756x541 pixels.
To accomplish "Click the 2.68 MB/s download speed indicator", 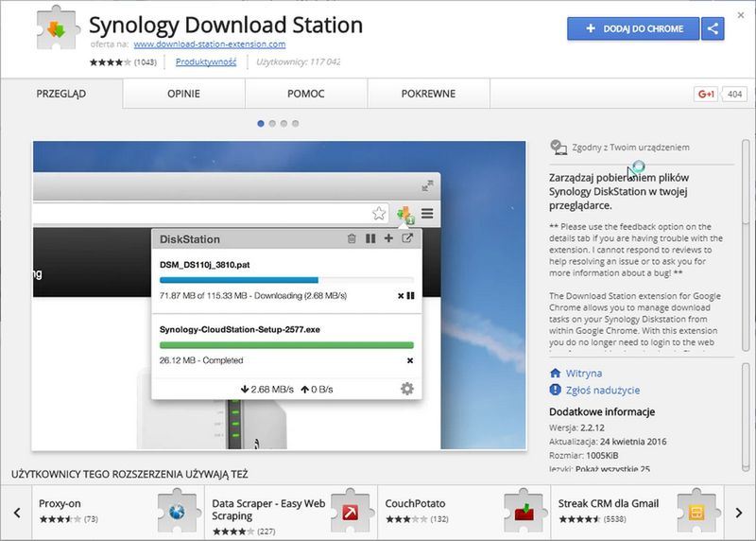I will click(267, 390).
